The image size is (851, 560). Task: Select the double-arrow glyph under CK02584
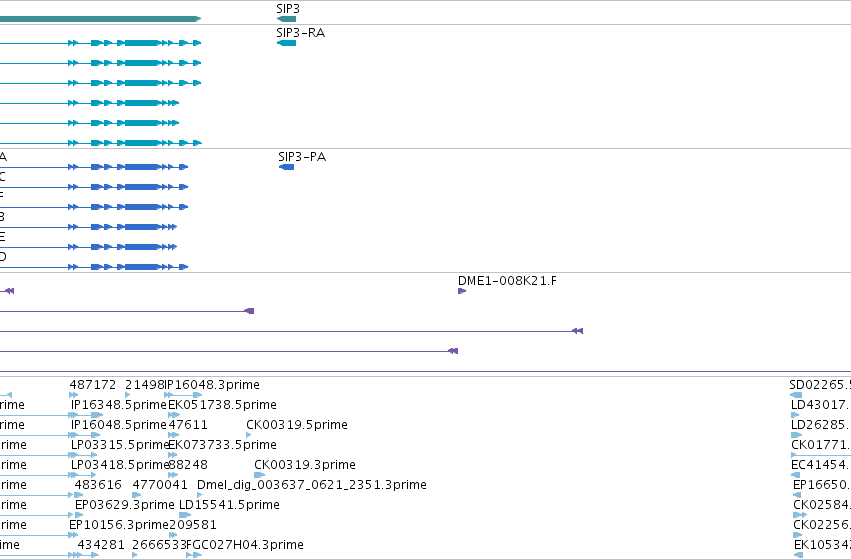click(800, 516)
